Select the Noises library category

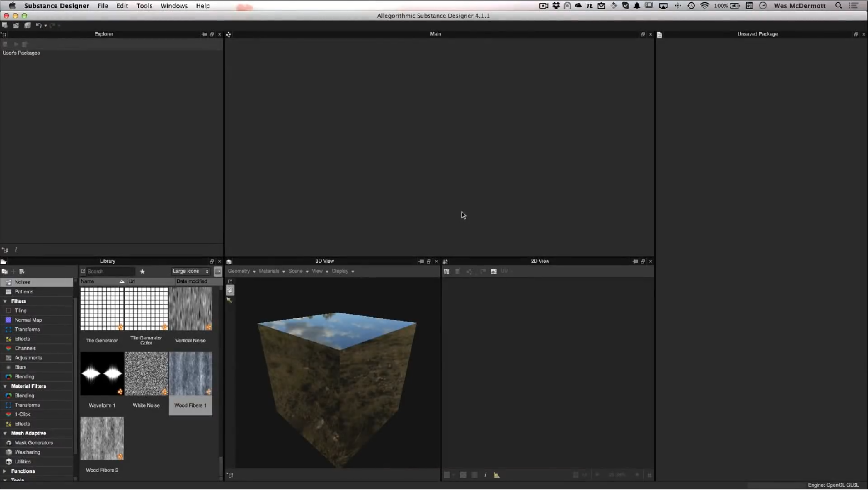point(37,282)
